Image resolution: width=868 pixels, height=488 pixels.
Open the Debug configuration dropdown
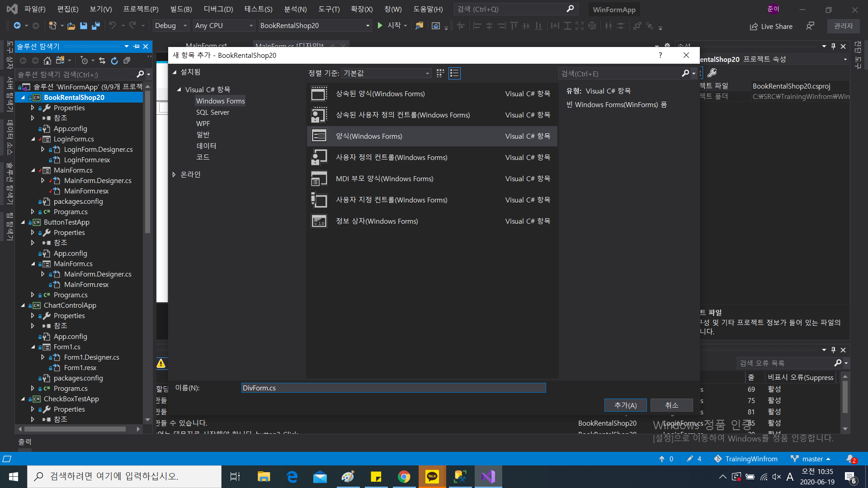(171, 26)
